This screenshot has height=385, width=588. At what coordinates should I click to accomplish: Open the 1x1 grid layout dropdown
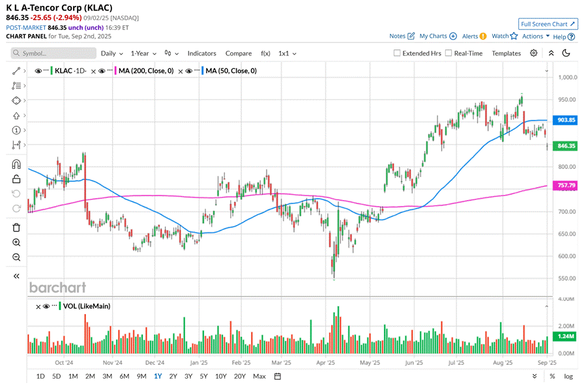pos(287,53)
